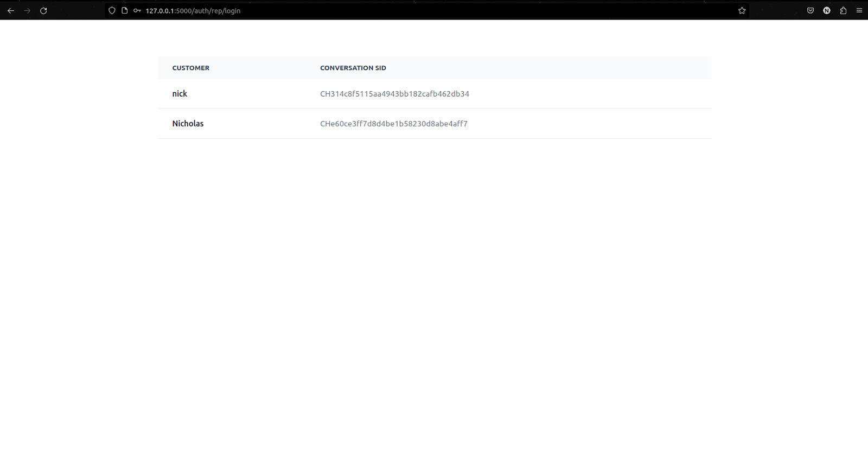
Task: Click the conversation SID CHe60ce3ff7d8d4be1b58230d8abe4aff7
Action: [394, 124]
